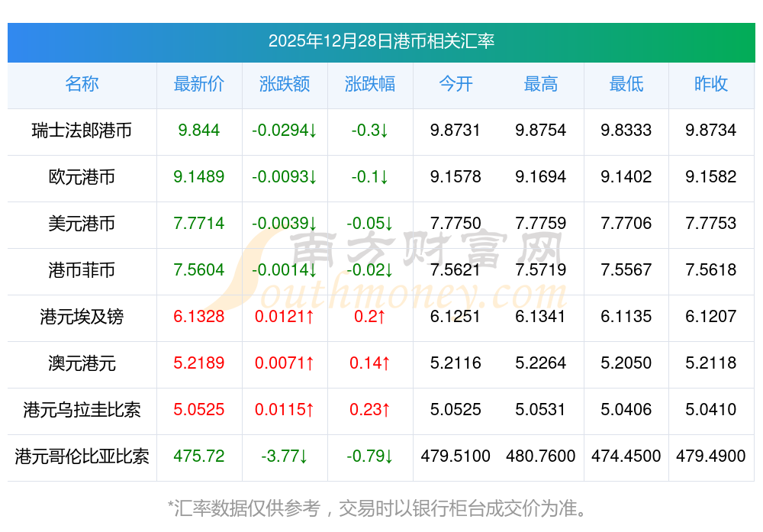
Task: Open the 港元埃及镑 currency pair
Action: (x=82, y=317)
